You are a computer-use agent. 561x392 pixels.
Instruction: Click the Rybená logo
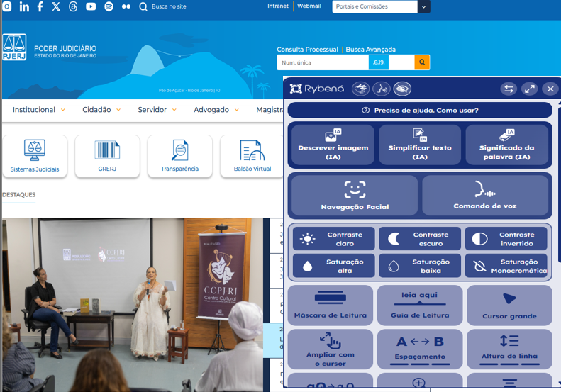(316, 89)
